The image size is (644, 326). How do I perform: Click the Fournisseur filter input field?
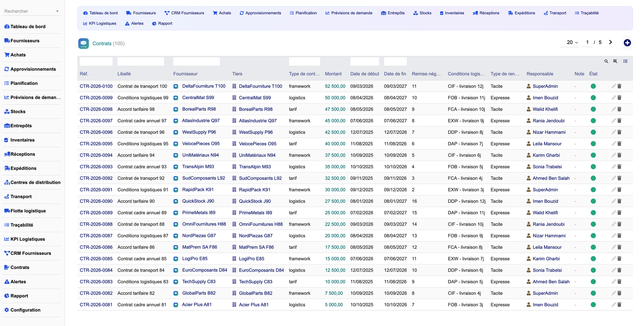pos(197,61)
